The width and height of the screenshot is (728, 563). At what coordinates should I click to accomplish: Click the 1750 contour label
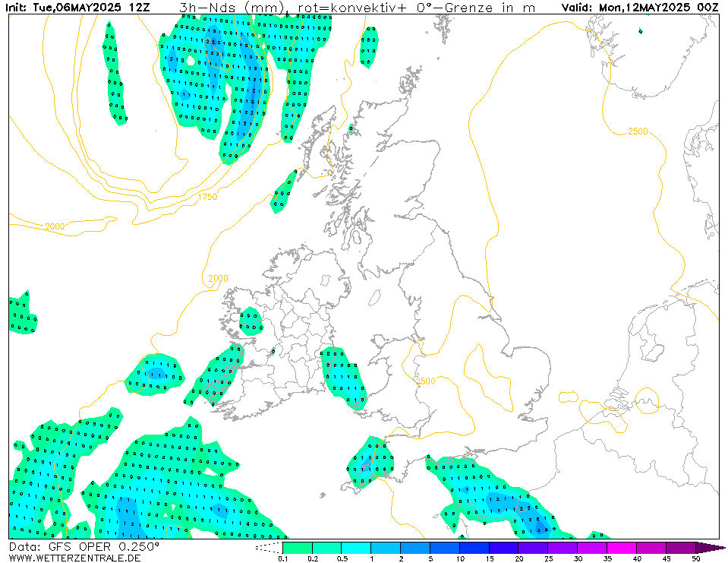click(207, 197)
